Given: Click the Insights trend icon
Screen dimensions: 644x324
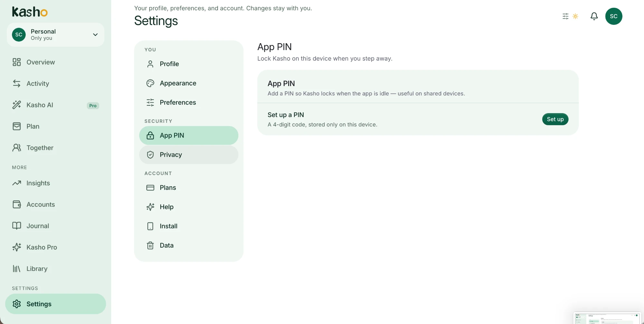Looking at the screenshot, I should tap(16, 183).
